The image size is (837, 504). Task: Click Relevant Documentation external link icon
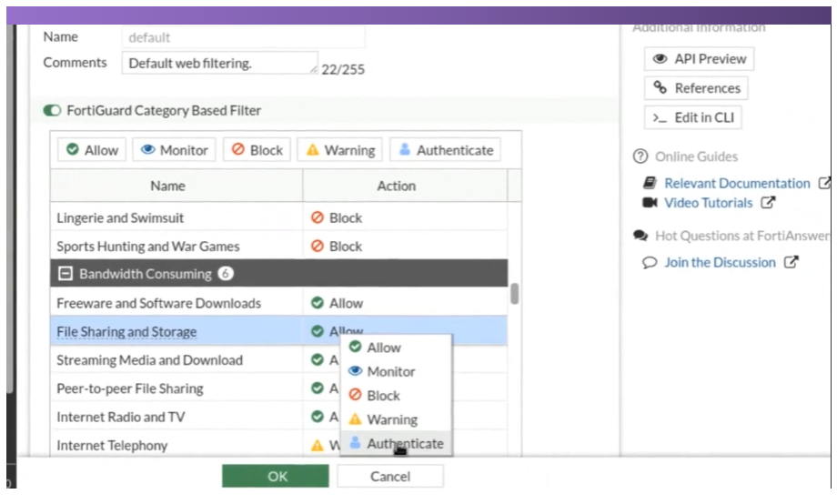(x=824, y=183)
